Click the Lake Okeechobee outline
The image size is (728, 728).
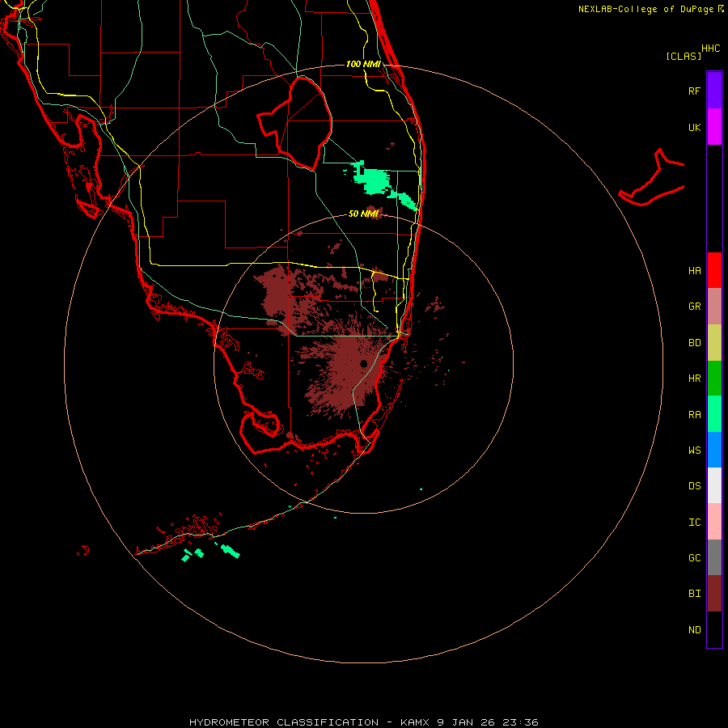pos(296,122)
